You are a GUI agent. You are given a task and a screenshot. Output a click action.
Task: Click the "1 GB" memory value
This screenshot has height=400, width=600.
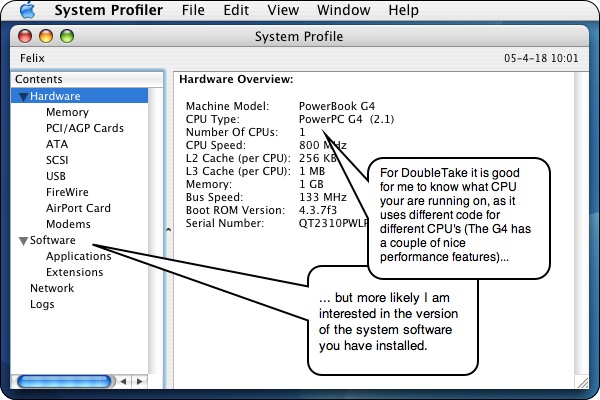click(x=311, y=184)
